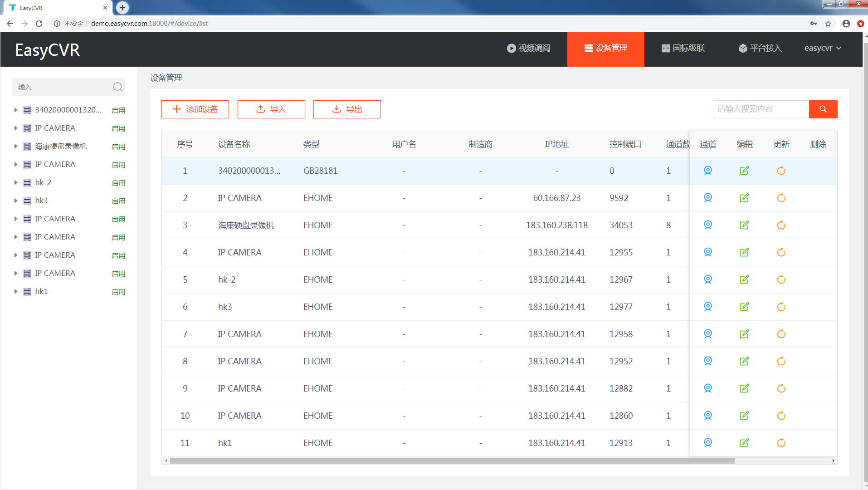Switch to the 视频调阅 tab
868x490 pixels.
528,48
